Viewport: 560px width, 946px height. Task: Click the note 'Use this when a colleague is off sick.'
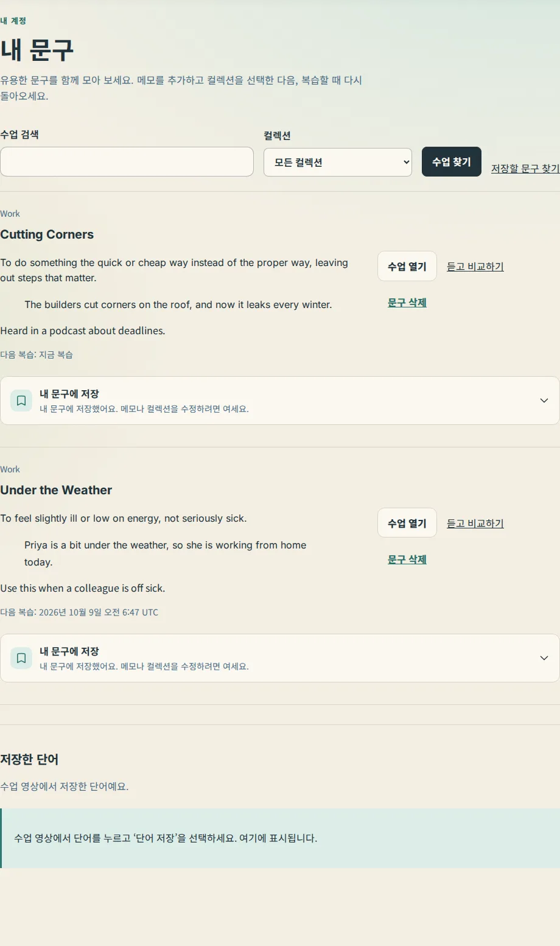tap(83, 588)
